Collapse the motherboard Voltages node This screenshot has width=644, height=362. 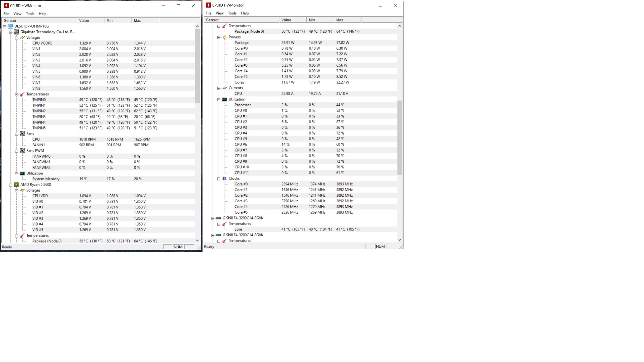(x=16, y=38)
